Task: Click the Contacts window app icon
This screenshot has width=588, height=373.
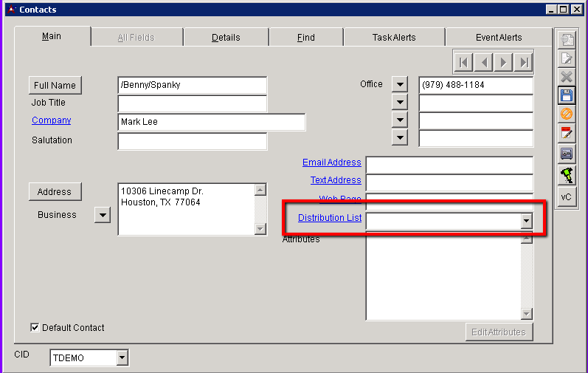Action: [x=12, y=10]
